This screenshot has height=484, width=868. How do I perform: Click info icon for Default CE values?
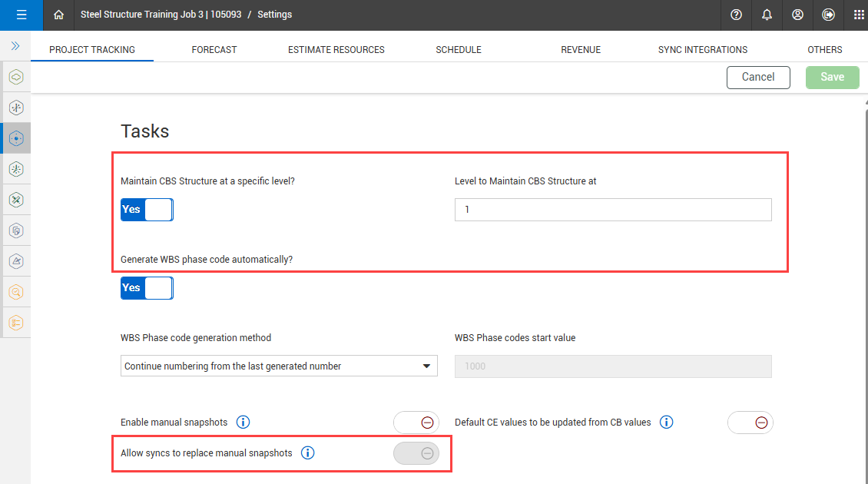coord(667,423)
